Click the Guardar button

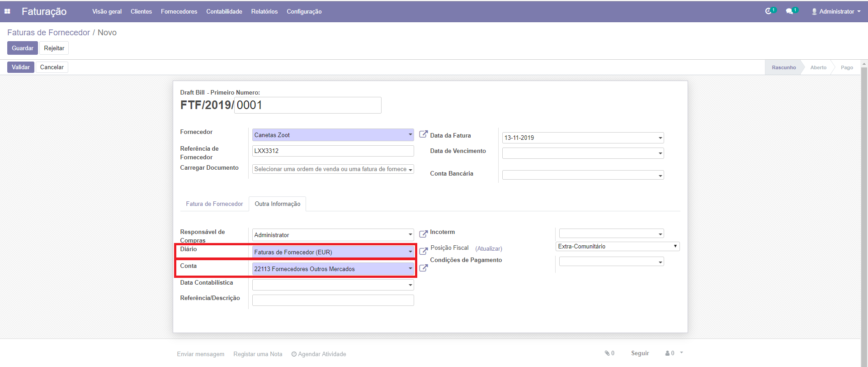(23, 48)
